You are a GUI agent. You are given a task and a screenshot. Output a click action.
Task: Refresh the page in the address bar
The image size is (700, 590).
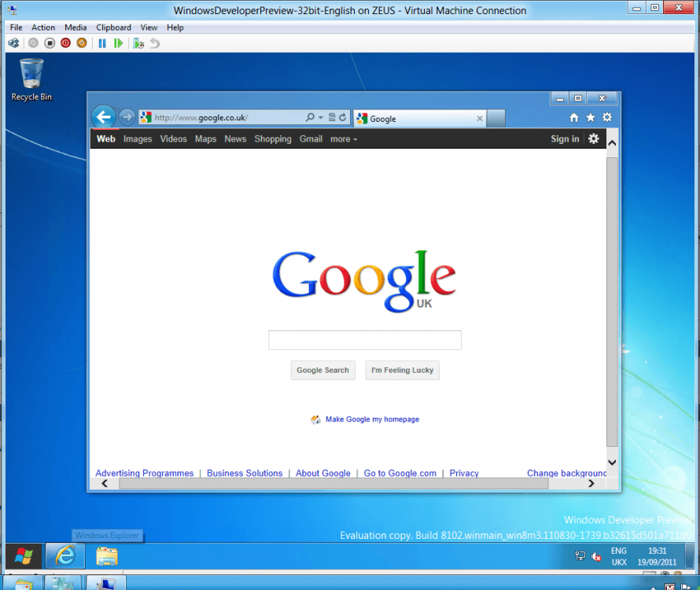[343, 118]
